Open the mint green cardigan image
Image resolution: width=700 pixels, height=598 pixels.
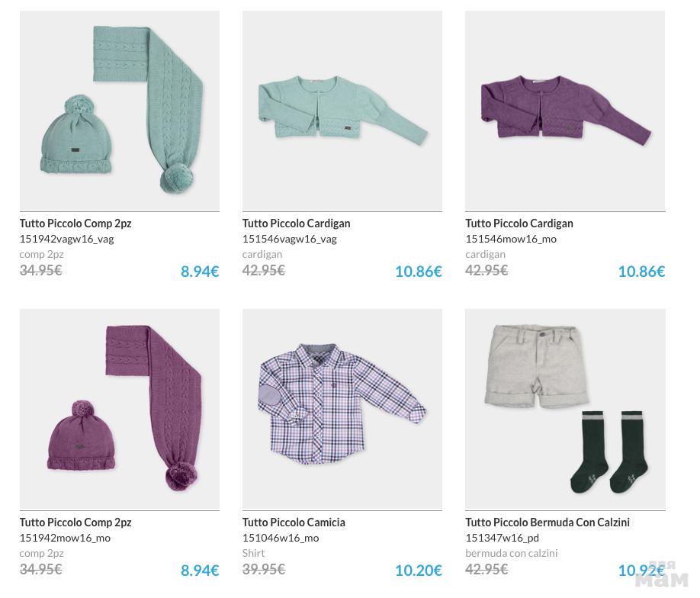point(342,111)
